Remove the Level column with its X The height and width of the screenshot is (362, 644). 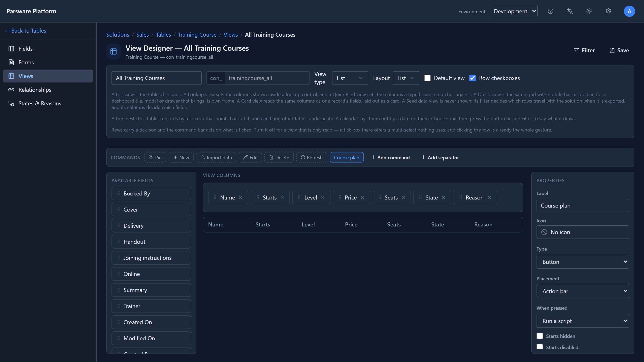tap(323, 198)
